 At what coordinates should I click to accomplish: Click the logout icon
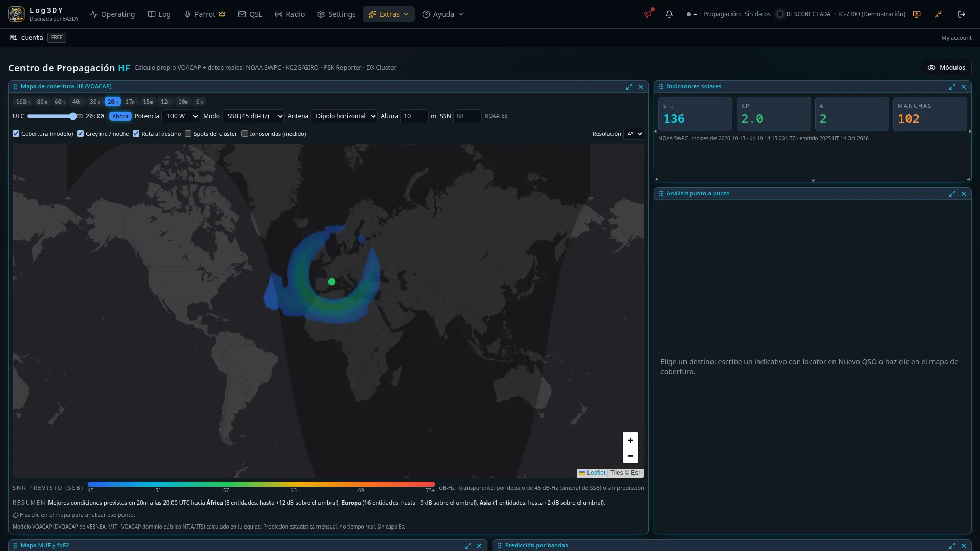pyautogui.click(x=962, y=14)
